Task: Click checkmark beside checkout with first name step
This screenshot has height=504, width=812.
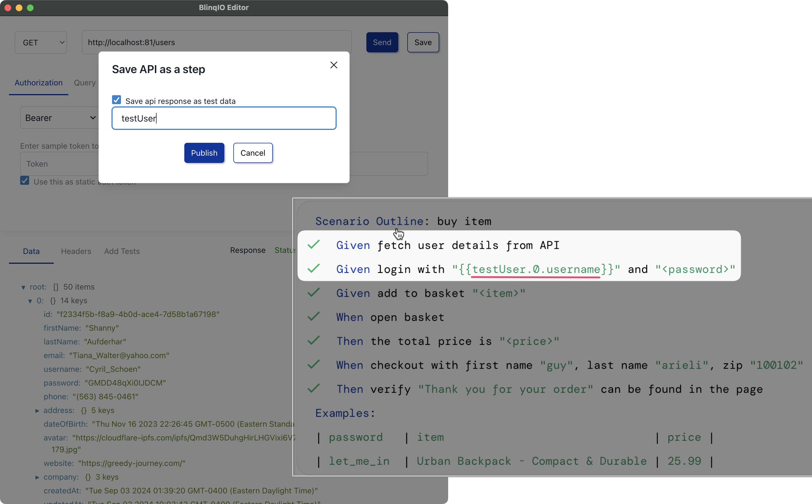Action: click(313, 365)
